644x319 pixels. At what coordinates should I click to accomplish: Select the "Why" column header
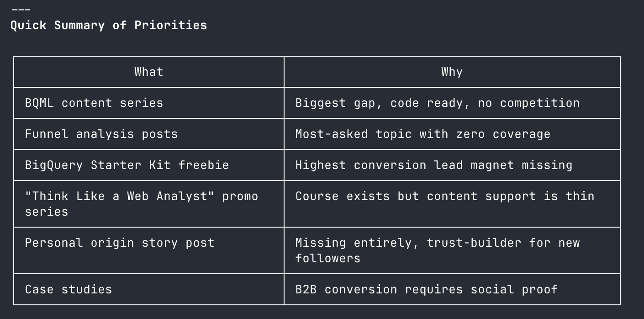point(452,72)
